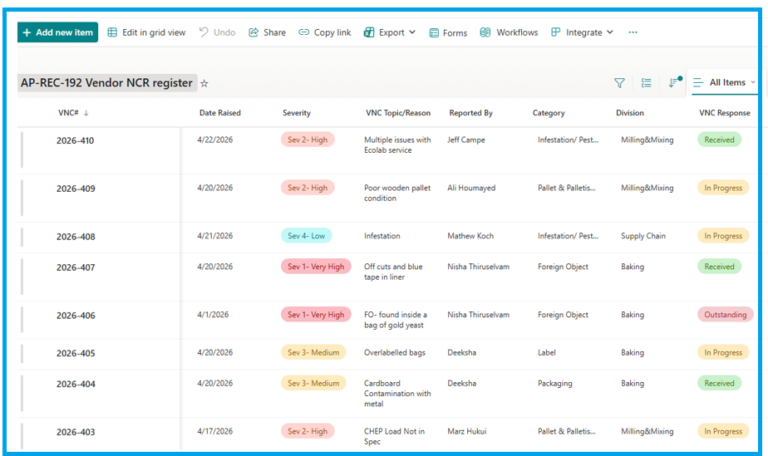Click the Forms icon
Image resolution: width=768 pixels, height=456 pixels.
(434, 33)
